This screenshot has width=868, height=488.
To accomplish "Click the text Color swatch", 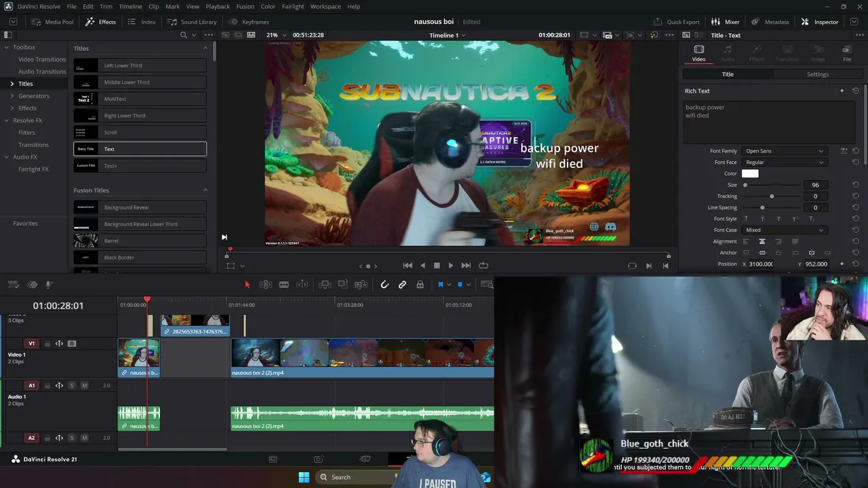I will click(x=750, y=174).
